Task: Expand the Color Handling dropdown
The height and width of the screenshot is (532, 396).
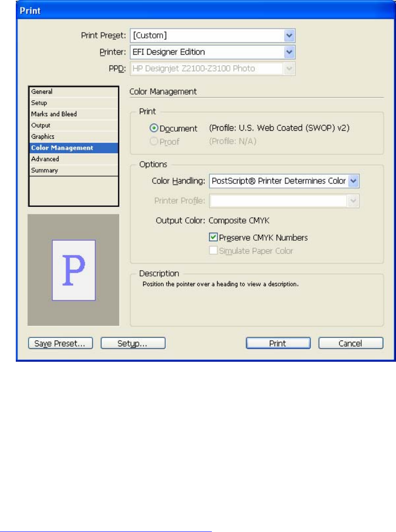Action: pyautogui.click(x=354, y=181)
